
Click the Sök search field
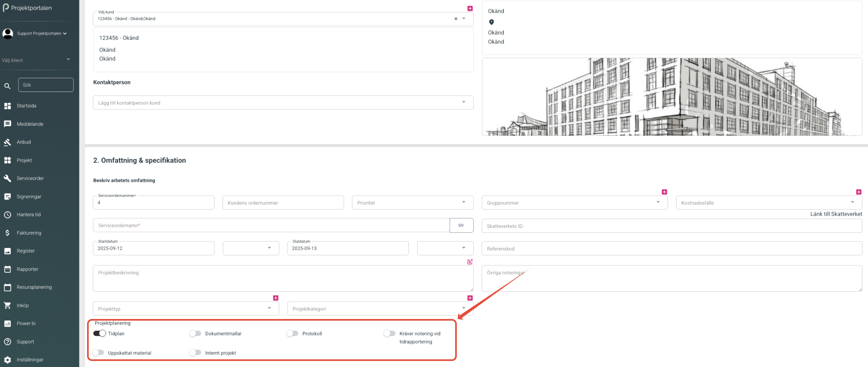[46, 85]
